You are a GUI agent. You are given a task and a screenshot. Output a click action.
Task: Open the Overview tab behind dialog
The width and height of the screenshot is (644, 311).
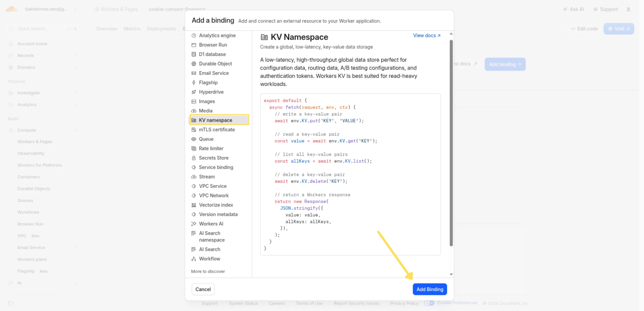coord(106,29)
